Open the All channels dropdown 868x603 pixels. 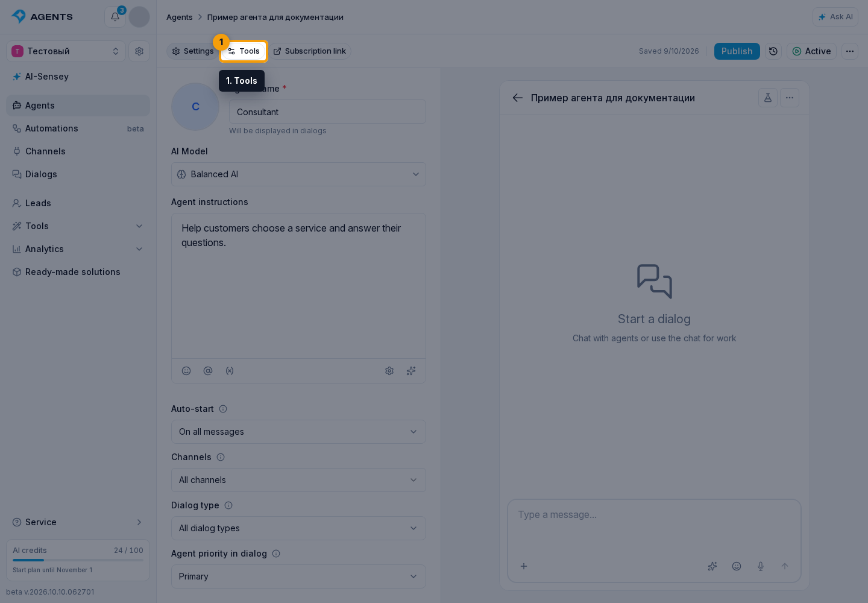(x=298, y=480)
